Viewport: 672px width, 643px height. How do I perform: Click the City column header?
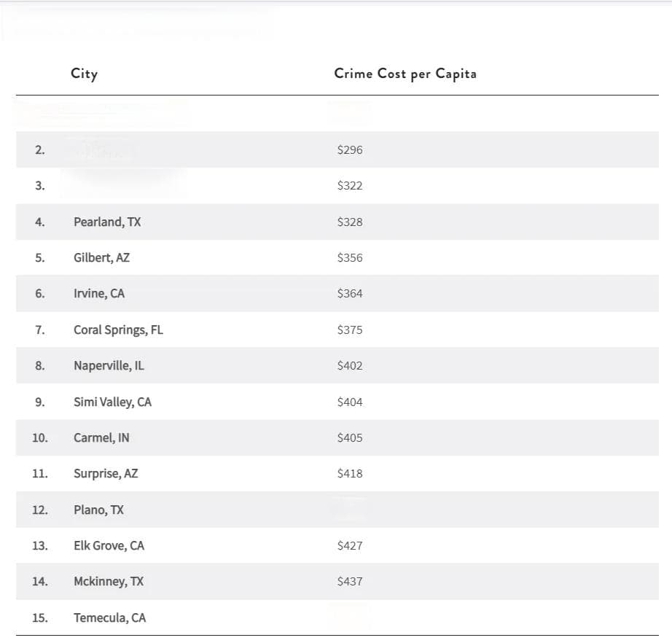(x=84, y=74)
